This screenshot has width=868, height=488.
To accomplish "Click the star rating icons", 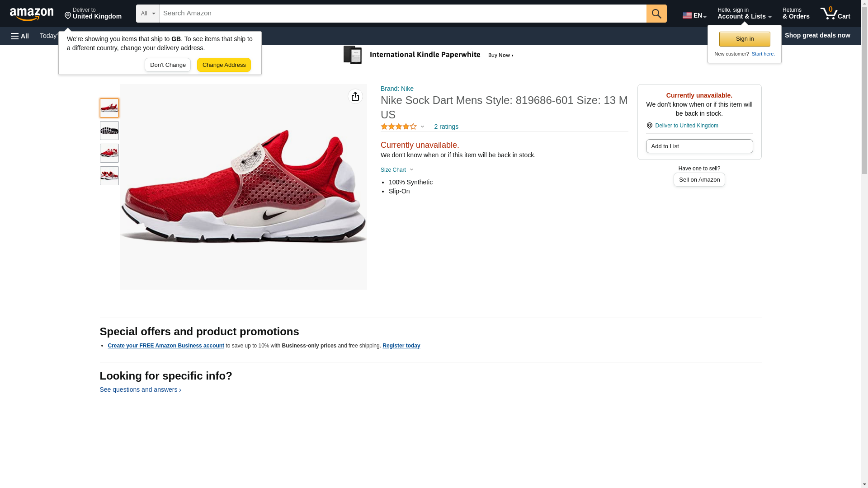I will click(399, 127).
